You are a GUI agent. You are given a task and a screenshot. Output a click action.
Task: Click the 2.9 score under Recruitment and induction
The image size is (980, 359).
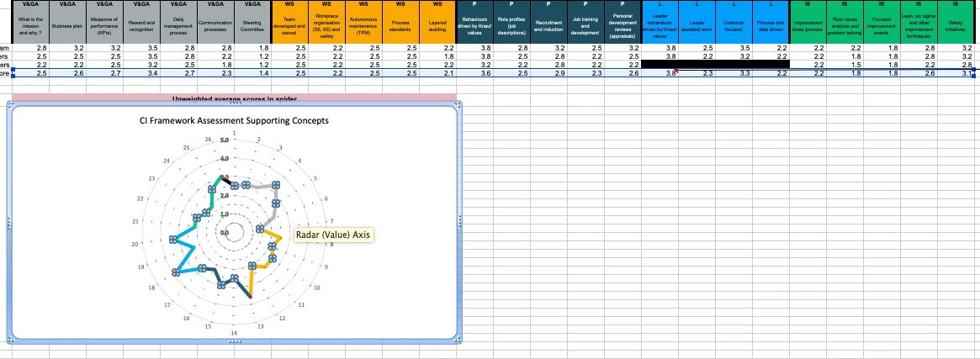[548, 74]
